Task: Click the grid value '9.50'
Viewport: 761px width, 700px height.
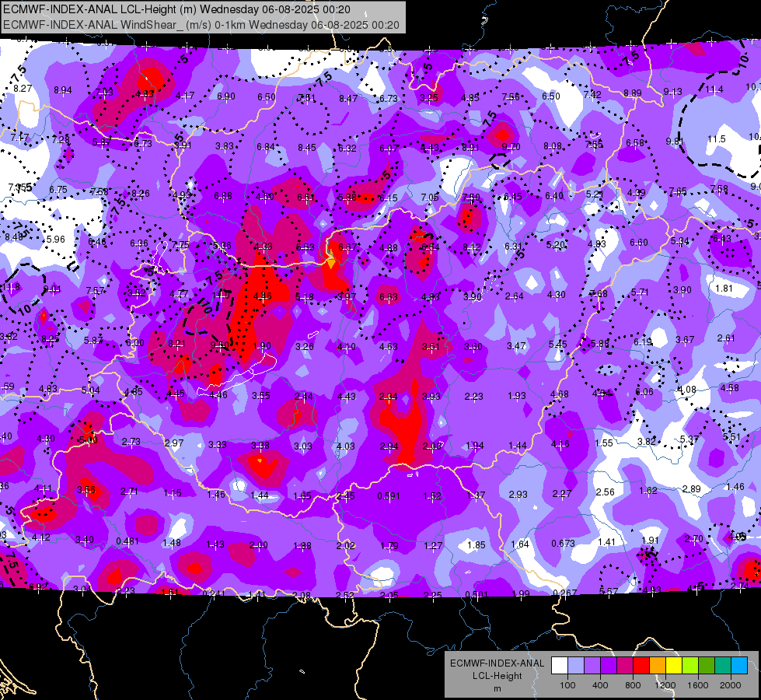Action: (x=219, y=345)
